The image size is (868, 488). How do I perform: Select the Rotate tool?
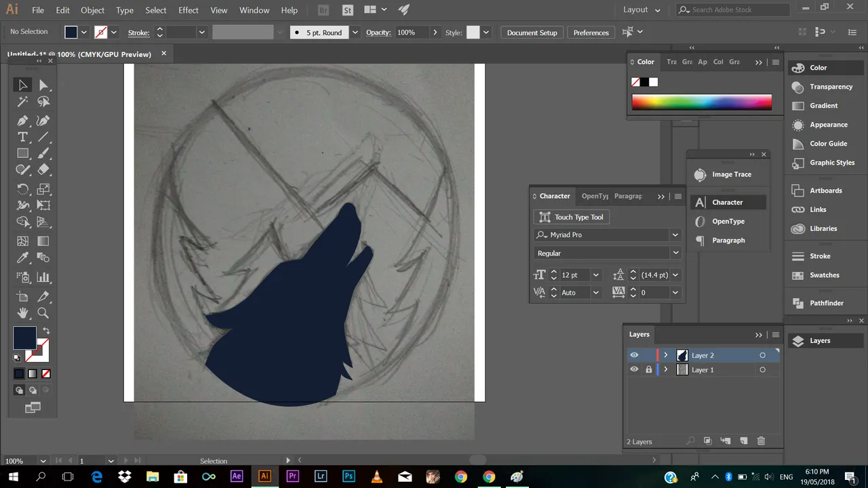(22, 189)
